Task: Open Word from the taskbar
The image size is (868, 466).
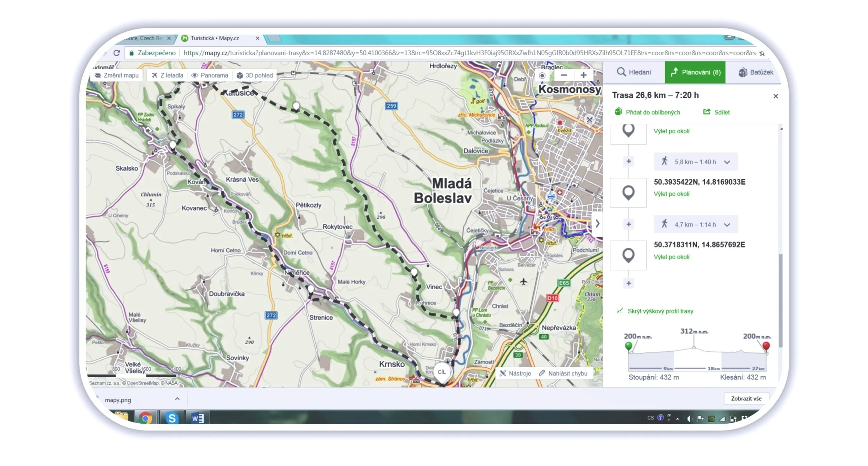Action: (x=198, y=418)
